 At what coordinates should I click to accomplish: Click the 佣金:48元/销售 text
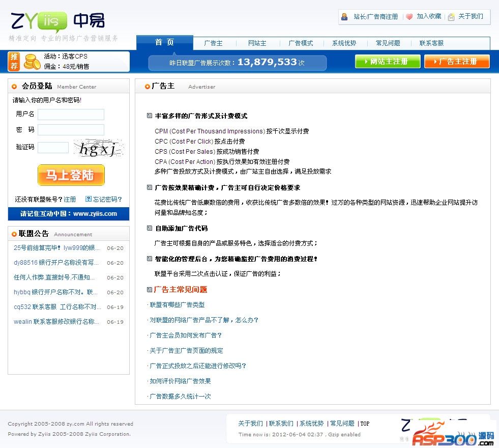pyautogui.click(x=67, y=67)
